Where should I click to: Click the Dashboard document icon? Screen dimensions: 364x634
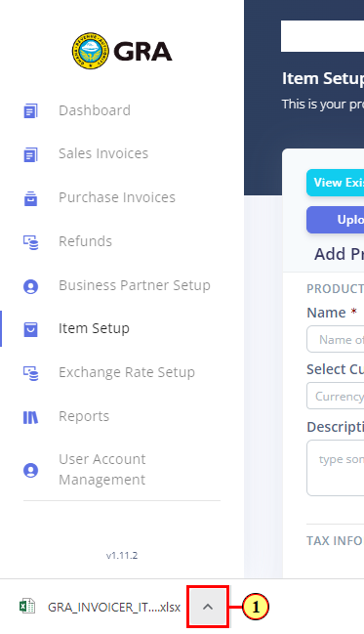pyautogui.click(x=30, y=110)
